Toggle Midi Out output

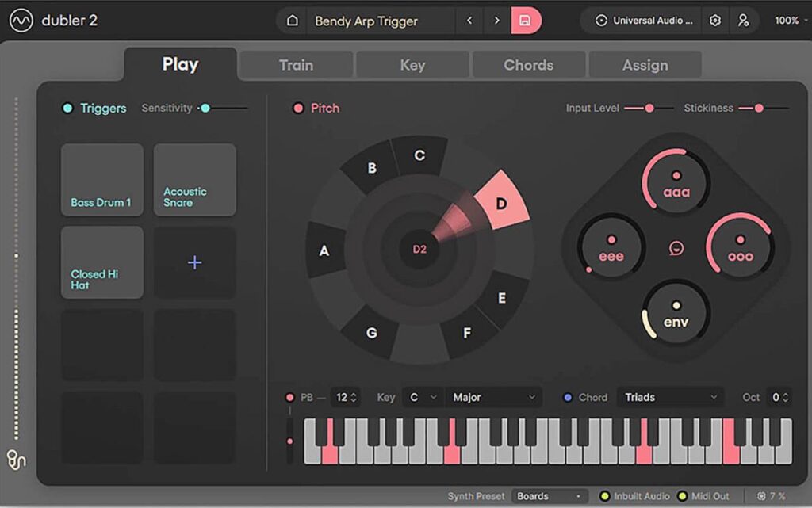(x=683, y=496)
